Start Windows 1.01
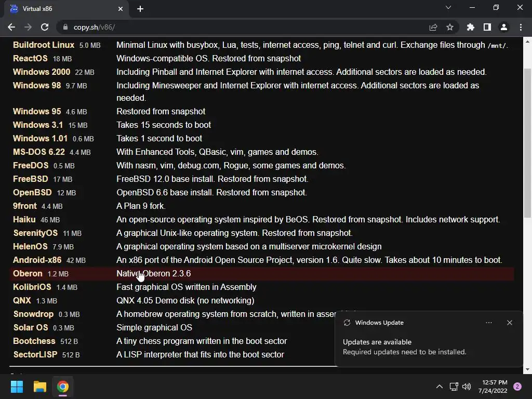532x399 pixels. [40, 138]
